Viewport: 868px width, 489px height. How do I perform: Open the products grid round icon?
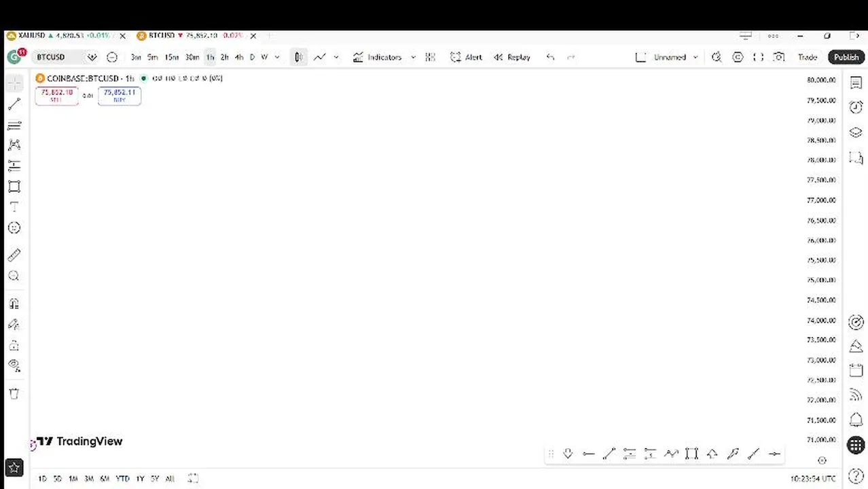[x=856, y=446]
